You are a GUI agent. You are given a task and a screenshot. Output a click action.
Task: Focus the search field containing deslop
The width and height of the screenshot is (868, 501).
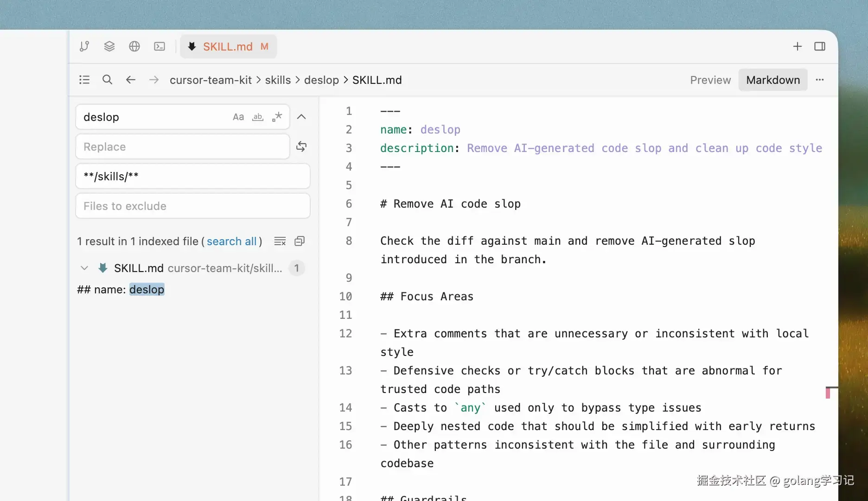183,117
